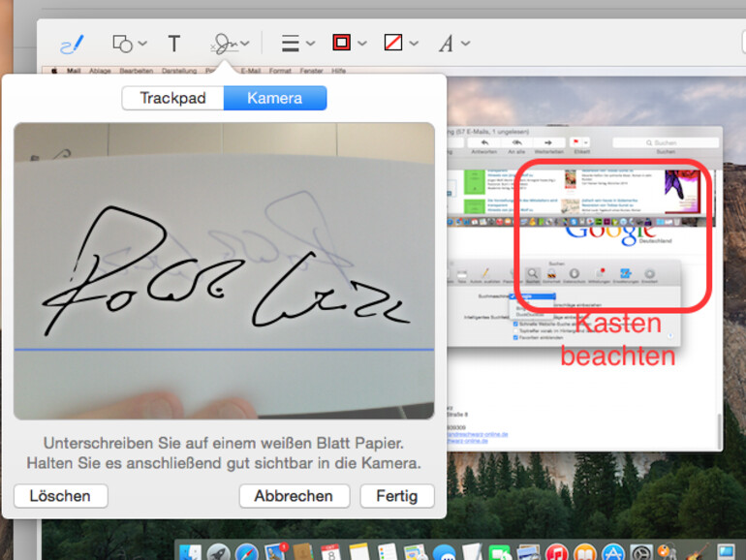The height and width of the screenshot is (560, 746).
Task: Expand the fill color dropdown arrow
Action: (414, 44)
